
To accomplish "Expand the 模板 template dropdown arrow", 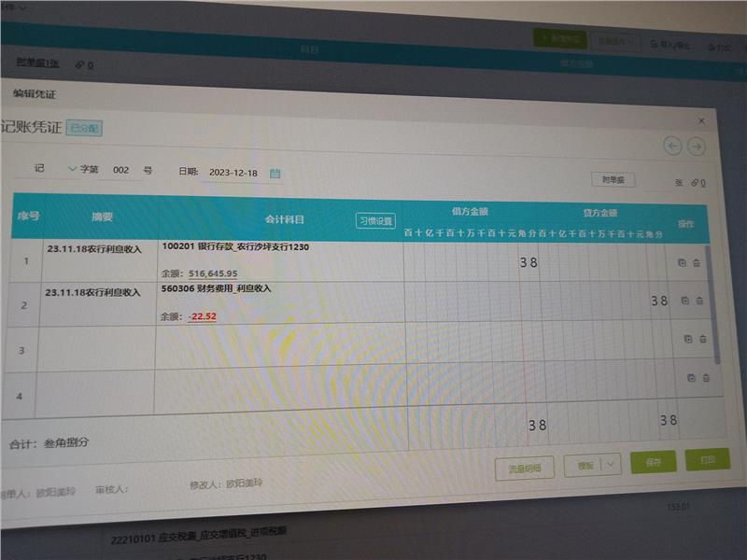I will [612, 463].
